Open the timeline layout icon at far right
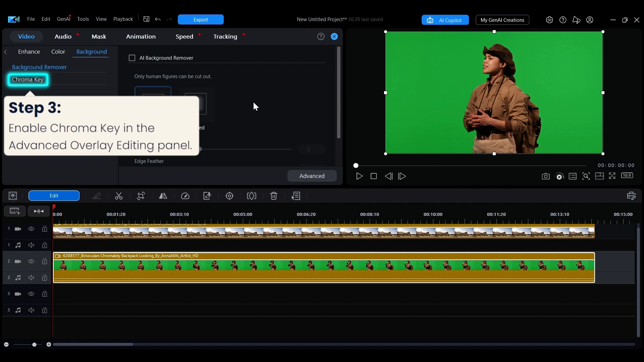Viewport: 644px width, 362px height. coord(631,196)
